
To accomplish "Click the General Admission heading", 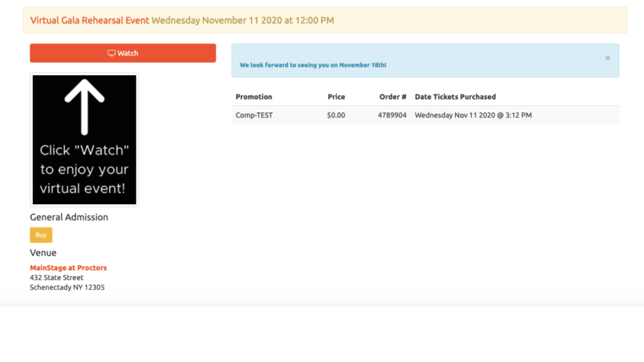I will point(69,217).
